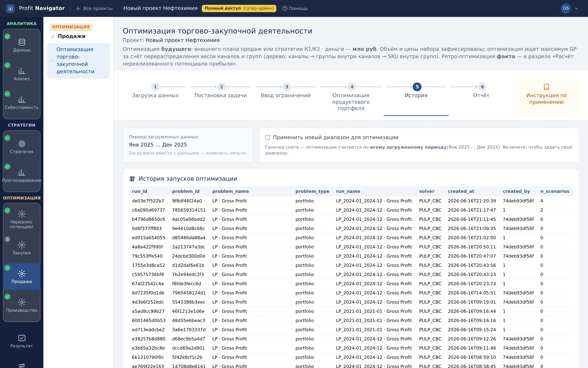588x368 pixels.
Task: Open the Данные database icon in sidebar
Action: 22,42
